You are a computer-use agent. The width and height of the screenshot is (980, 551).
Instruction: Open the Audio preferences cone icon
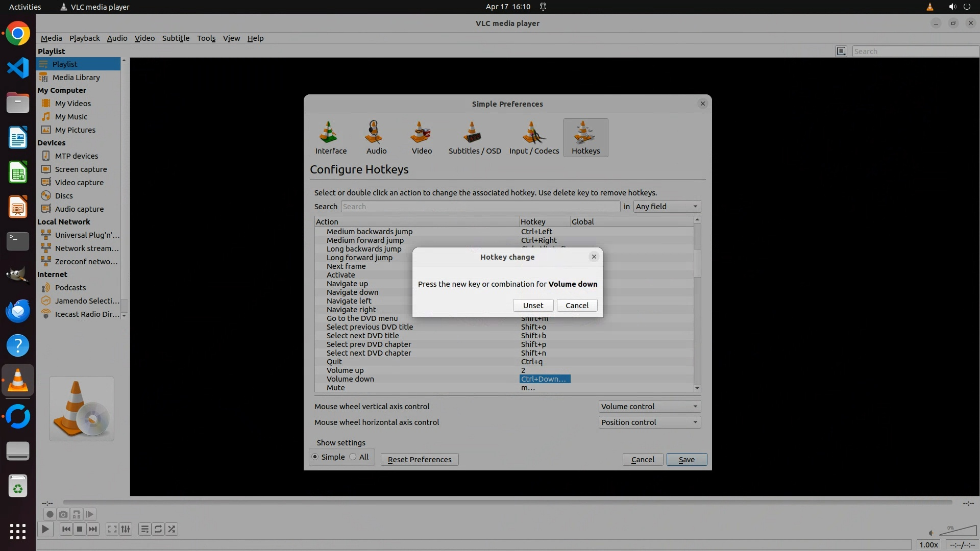point(376,137)
